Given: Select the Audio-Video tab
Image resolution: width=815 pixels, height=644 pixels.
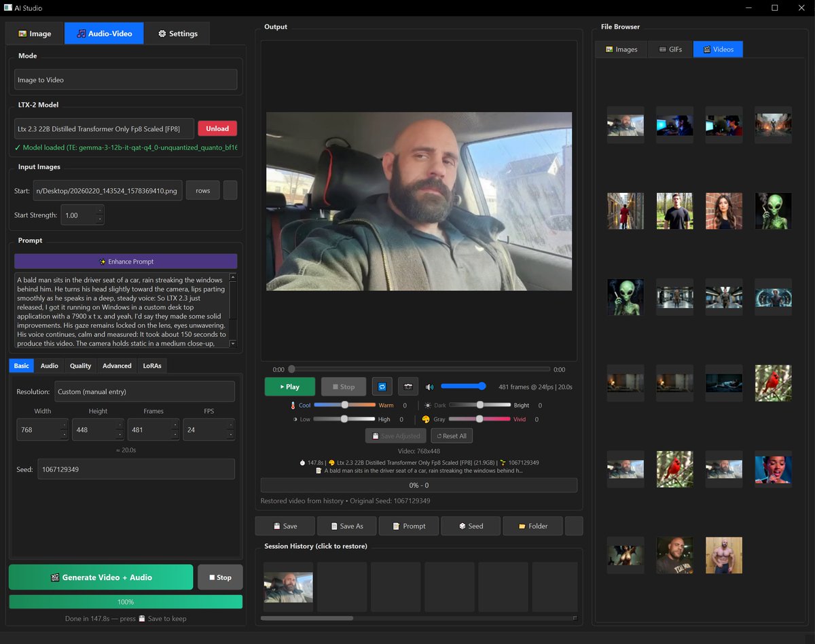Looking at the screenshot, I should click(104, 33).
